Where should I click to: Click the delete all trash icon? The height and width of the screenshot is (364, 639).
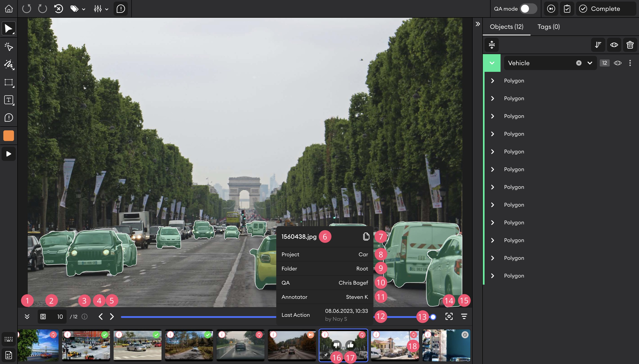point(630,45)
